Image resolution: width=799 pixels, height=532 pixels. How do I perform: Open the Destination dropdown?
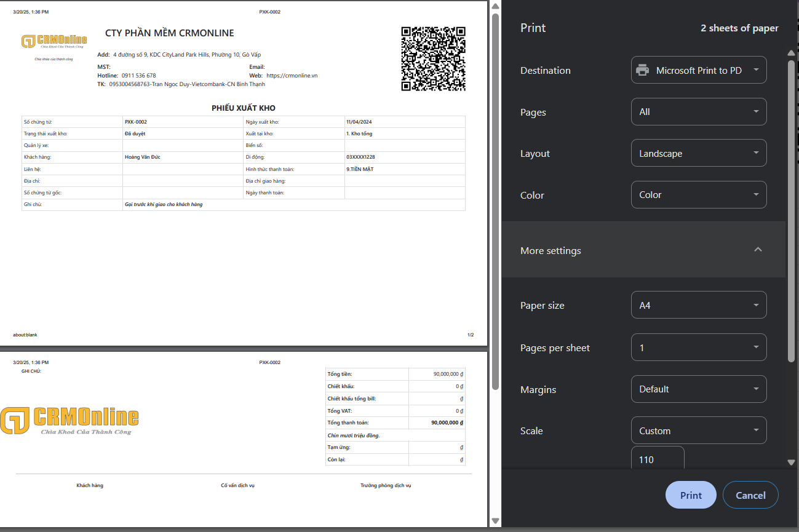(699, 70)
